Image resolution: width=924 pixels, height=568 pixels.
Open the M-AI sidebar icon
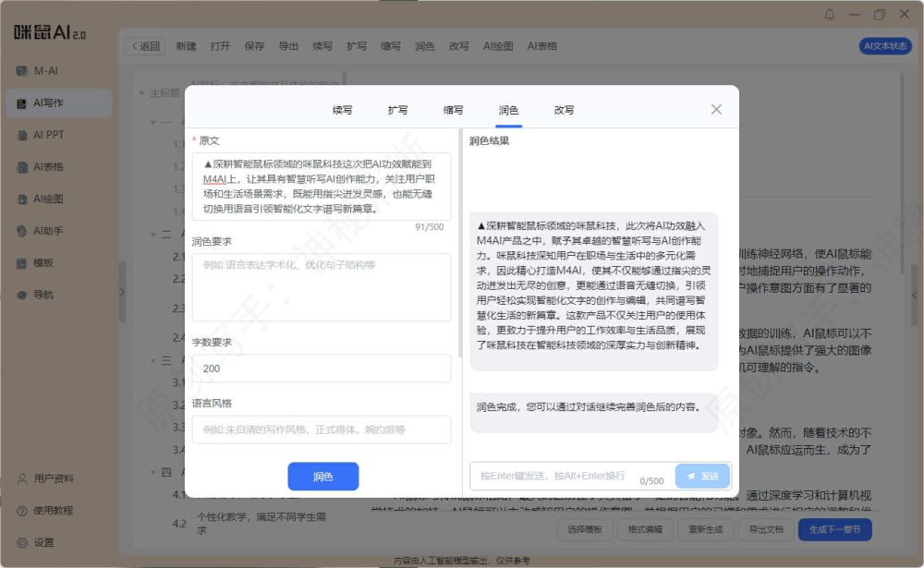22,71
